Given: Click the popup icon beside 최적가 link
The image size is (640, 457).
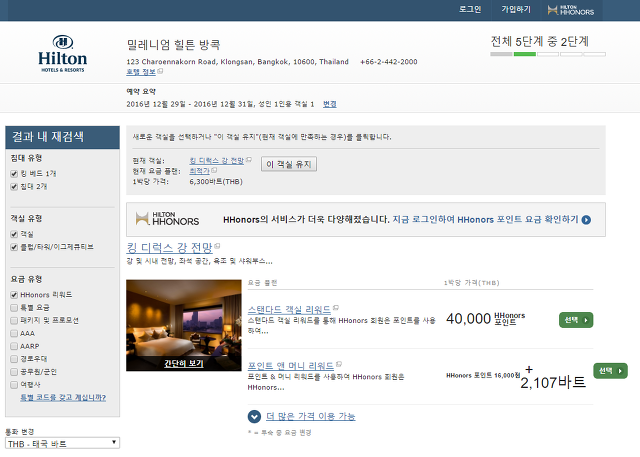Looking at the screenshot, I should 214,170.
